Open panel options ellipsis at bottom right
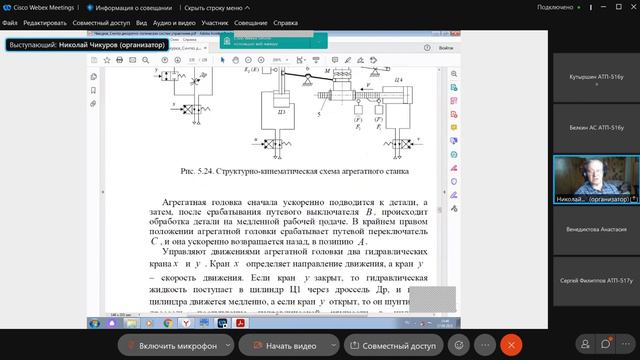The width and height of the screenshot is (640, 360). click(626, 344)
